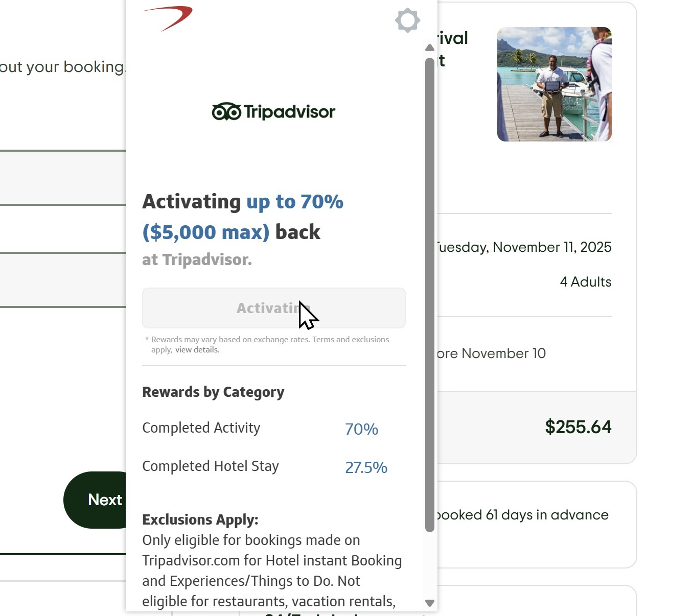This screenshot has height=616, width=693.
Task: Click the 70% Completed Activity rate
Action: coord(361,429)
